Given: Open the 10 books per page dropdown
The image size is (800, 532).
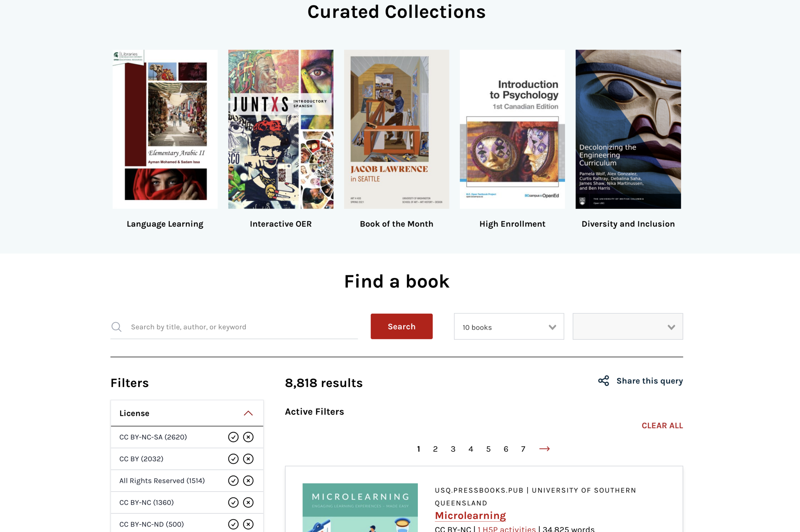Looking at the screenshot, I should tap(509, 326).
